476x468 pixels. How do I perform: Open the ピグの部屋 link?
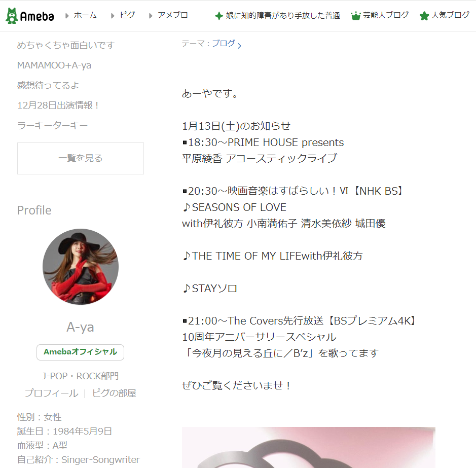(114, 393)
